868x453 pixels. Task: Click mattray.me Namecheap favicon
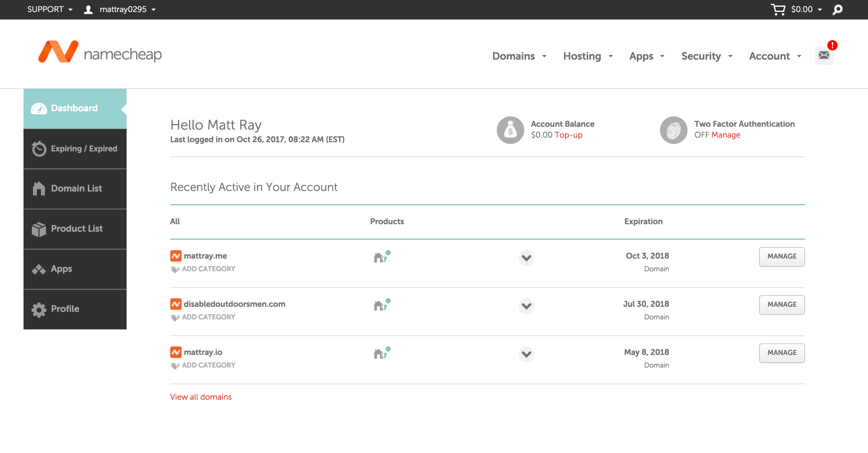(176, 256)
